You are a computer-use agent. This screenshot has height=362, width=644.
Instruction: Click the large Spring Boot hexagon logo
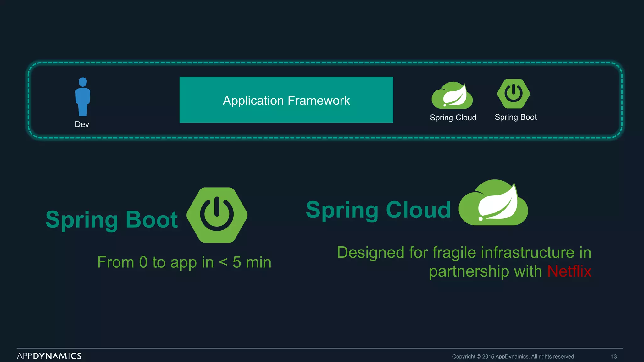217,215
